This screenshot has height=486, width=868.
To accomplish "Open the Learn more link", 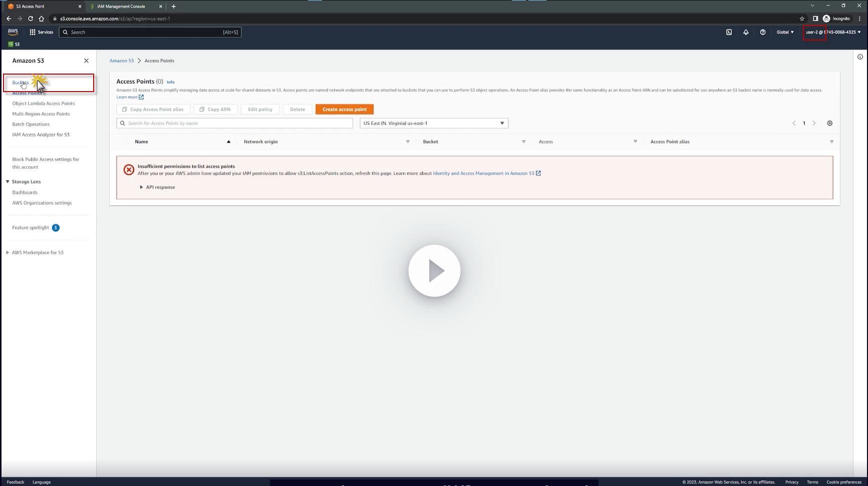I will (130, 97).
